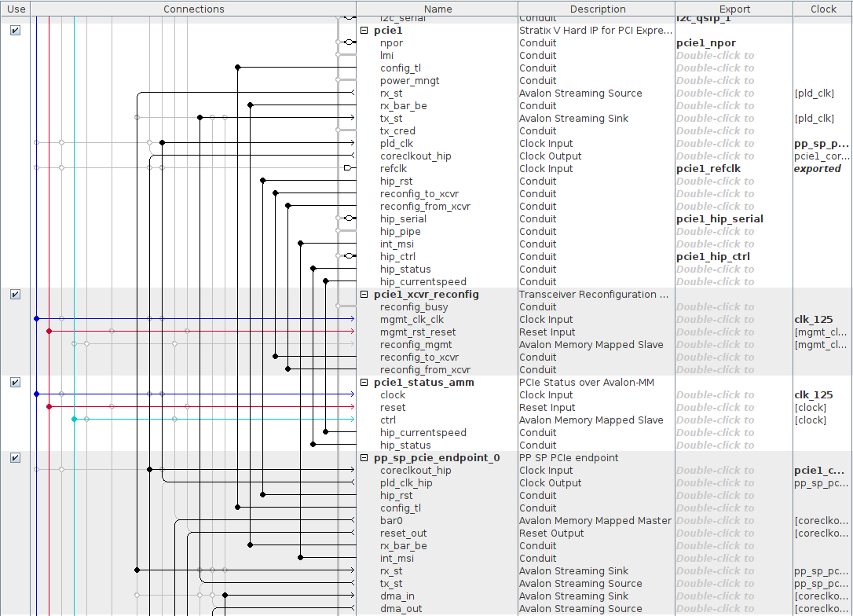Disable the Use checkbox for pp_sp_pcie_endpoint_0
This screenshot has width=853, height=616.
coord(15,457)
